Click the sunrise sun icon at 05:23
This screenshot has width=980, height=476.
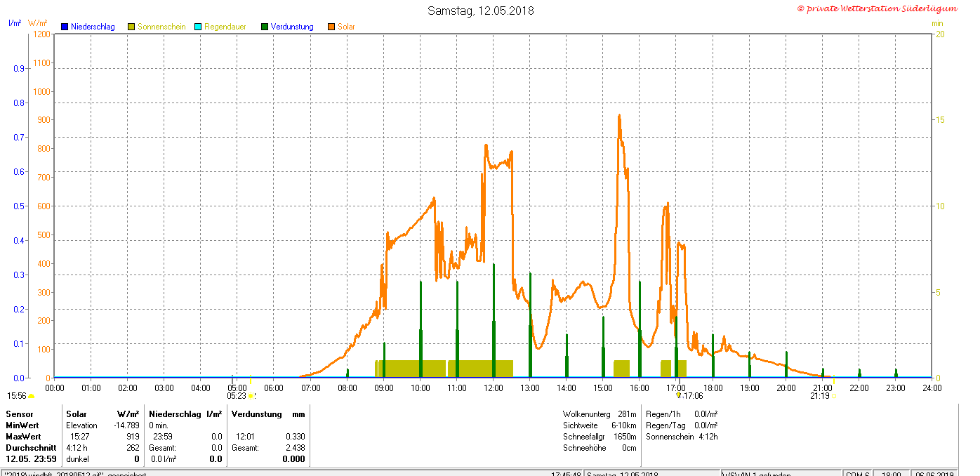[251, 396]
